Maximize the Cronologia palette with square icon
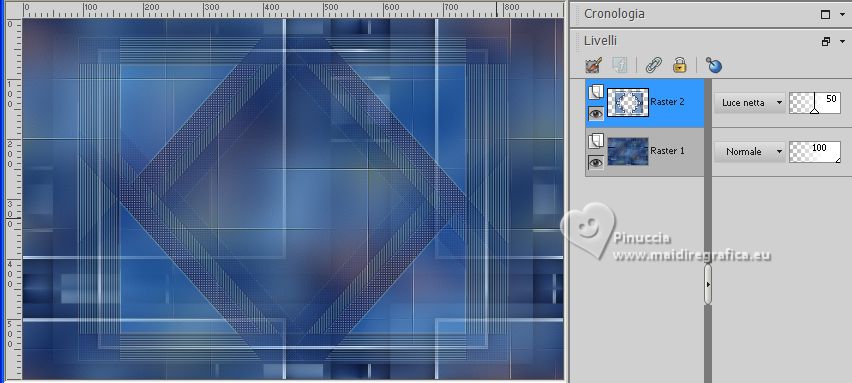The height and width of the screenshot is (383, 852). pyautogui.click(x=825, y=15)
